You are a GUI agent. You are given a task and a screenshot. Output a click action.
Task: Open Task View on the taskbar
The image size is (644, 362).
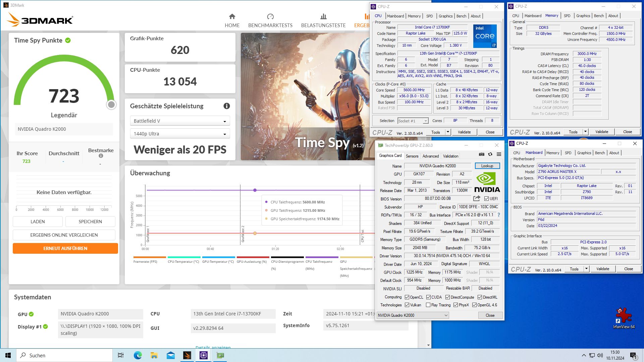[121, 355]
